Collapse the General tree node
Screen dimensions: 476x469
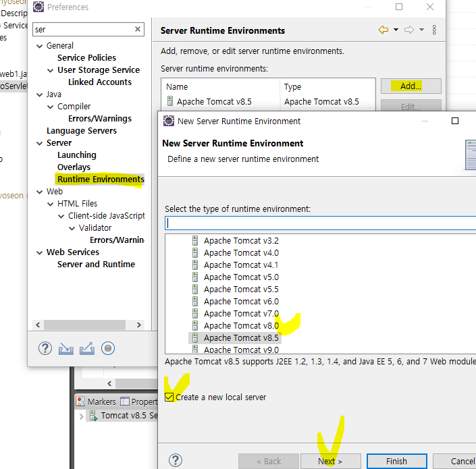pos(39,46)
